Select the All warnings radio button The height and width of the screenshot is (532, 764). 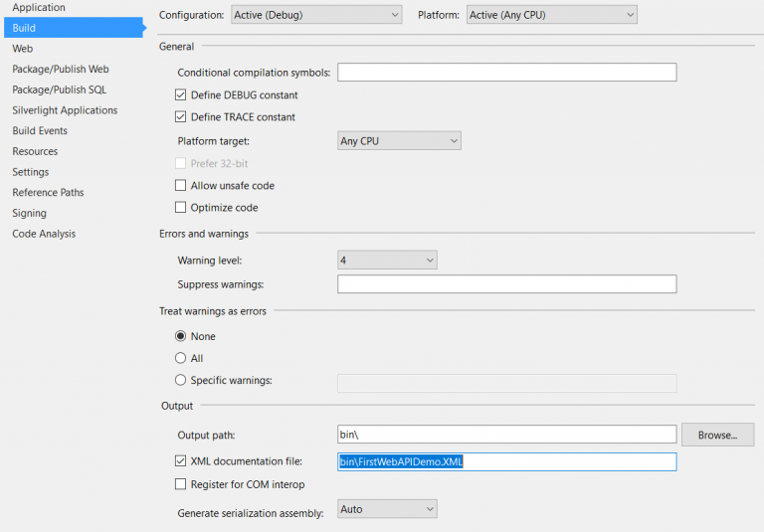(x=180, y=358)
